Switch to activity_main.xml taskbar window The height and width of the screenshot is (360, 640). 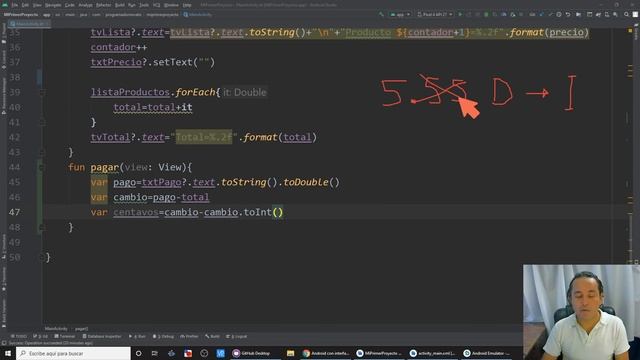(433, 353)
